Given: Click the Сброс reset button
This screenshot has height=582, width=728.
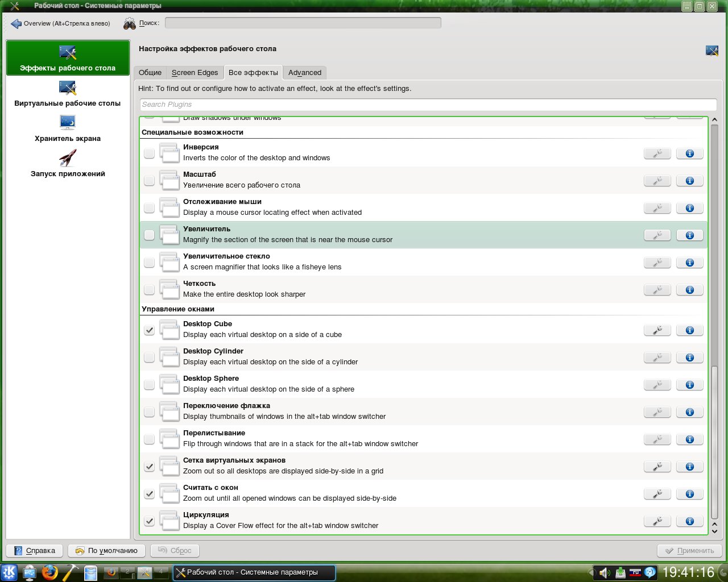Looking at the screenshot, I should click(175, 551).
